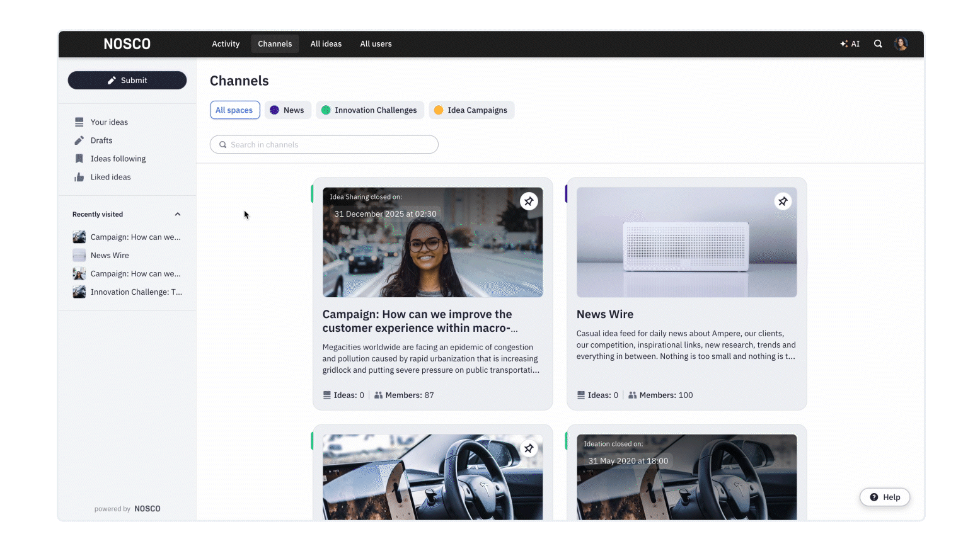Click 'Members: 100' on News Wire card
This screenshot has height=551, width=980.
click(x=666, y=395)
